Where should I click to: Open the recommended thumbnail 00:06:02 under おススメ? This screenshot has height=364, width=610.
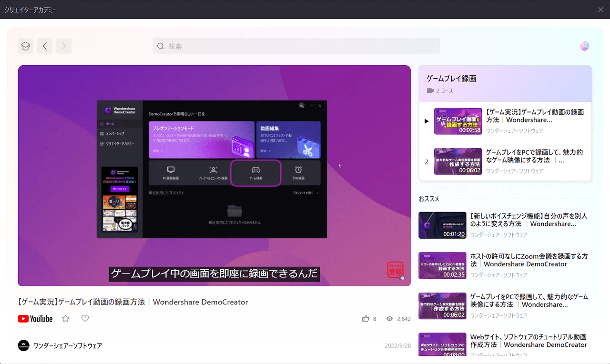[x=442, y=306]
